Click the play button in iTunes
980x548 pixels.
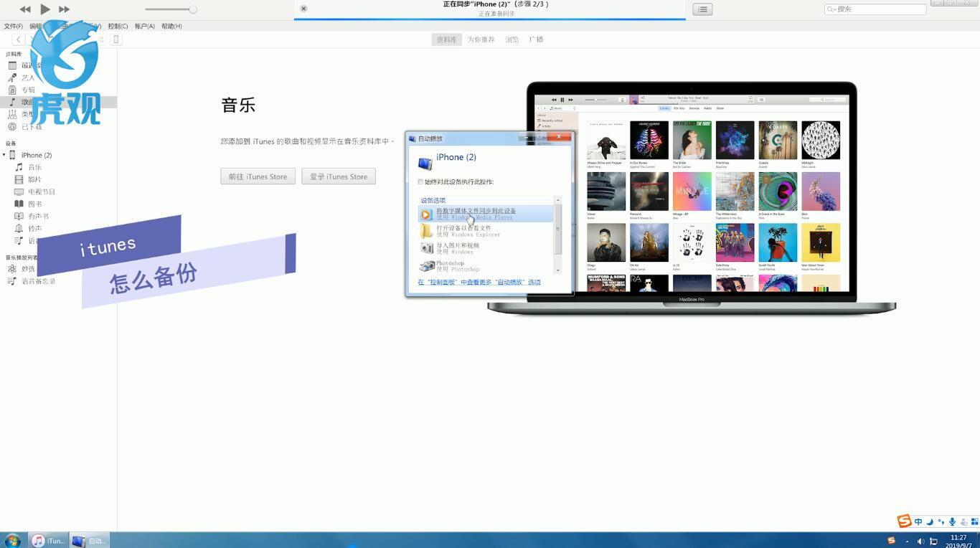44,9
